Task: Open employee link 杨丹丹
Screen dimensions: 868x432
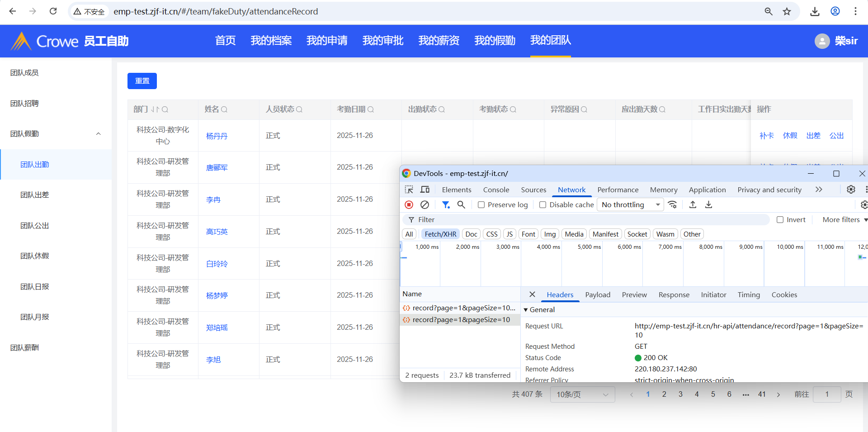Action: click(x=217, y=136)
